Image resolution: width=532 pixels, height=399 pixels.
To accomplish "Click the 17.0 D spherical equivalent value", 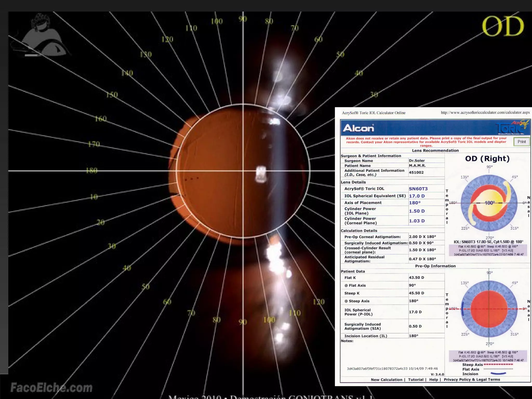I will click(417, 196).
